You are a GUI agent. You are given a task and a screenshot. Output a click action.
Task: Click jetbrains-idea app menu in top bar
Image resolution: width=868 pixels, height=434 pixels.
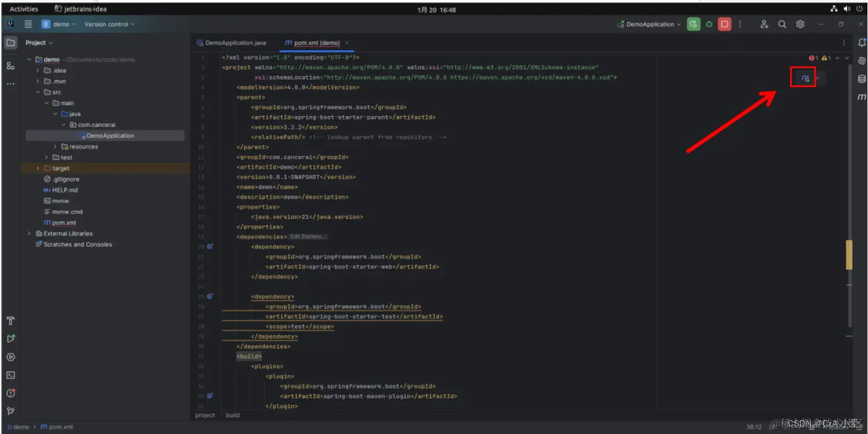81,9
